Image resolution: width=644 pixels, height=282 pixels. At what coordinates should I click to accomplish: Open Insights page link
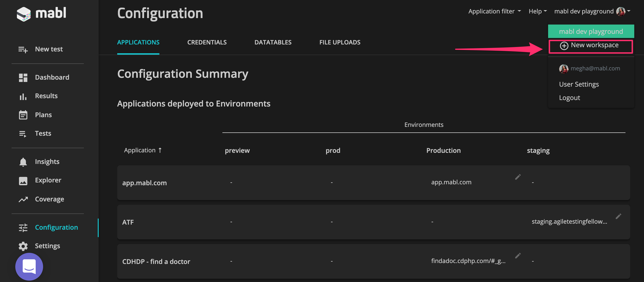click(47, 162)
